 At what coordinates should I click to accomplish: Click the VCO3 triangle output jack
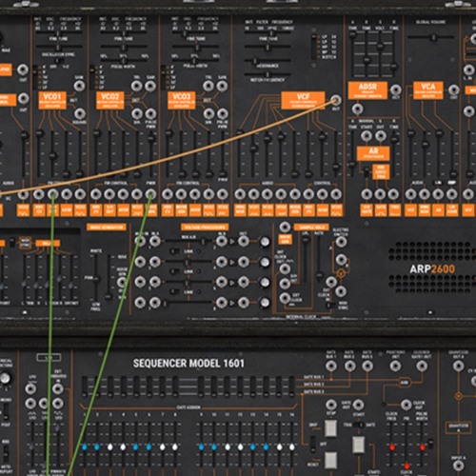point(208,86)
